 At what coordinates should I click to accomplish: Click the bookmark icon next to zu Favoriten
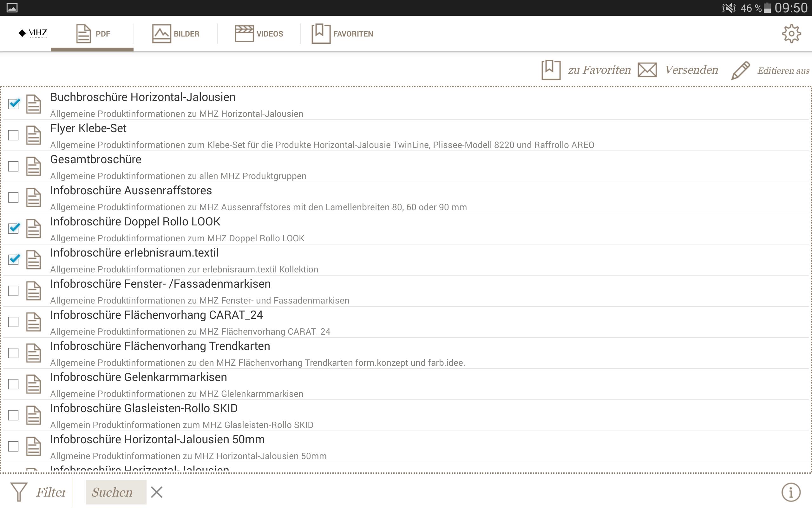(551, 70)
